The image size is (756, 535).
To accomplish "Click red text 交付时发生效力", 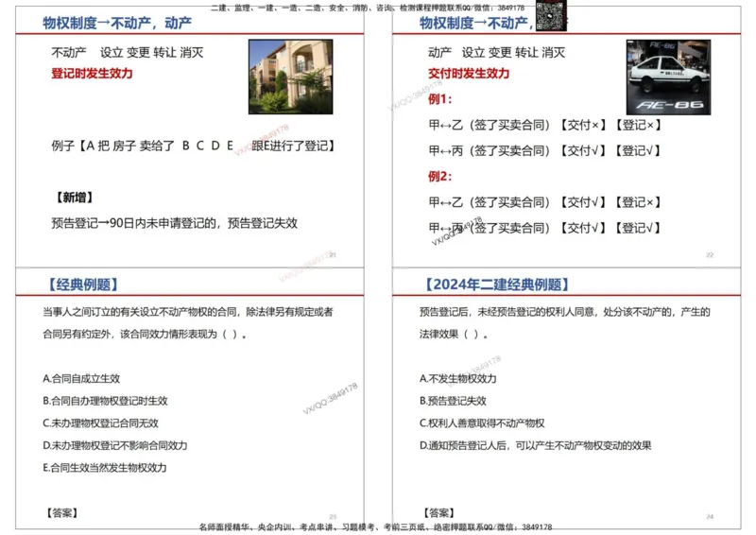I will [x=469, y=74].
